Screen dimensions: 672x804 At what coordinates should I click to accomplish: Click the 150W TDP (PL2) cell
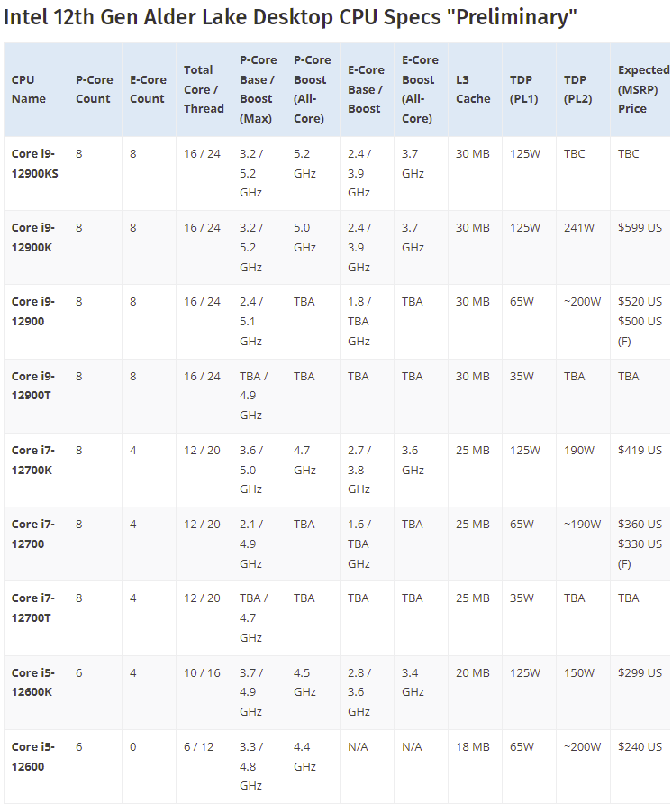coord(579,672)
